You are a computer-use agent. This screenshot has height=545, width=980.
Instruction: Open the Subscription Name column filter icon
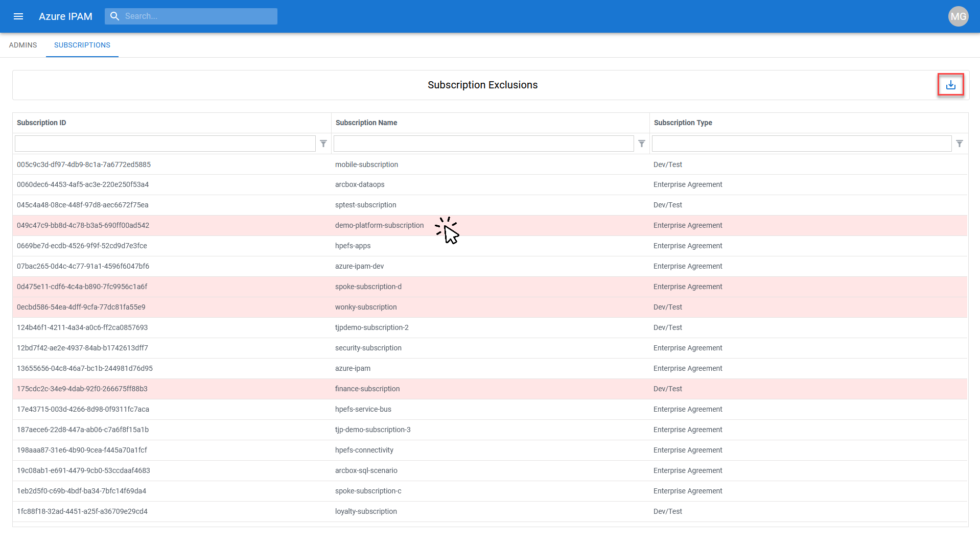click(x=642, y=144)
